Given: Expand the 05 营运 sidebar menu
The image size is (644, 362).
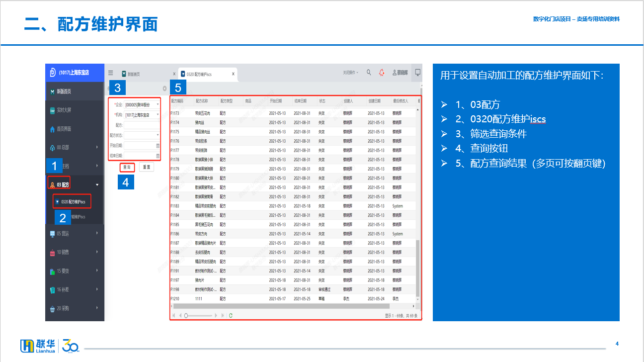Looking at the screenshot, I should coord(75,233).
